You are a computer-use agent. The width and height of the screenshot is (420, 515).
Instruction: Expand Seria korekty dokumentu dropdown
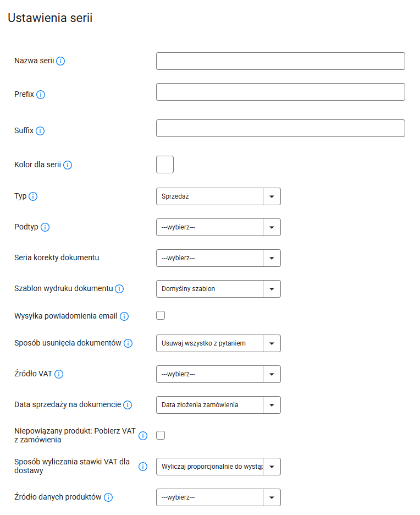pyautogui.click(x=218, y=258)
